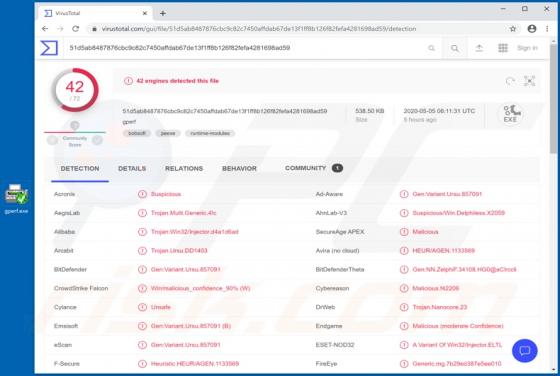Click the alert icon beside Ad-Aware result
Viewport: 560px width, 376px height.
click(404, 194)
